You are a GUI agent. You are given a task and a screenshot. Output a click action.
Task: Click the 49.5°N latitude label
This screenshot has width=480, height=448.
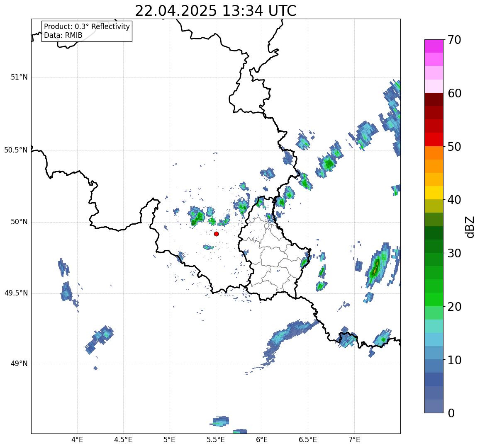pyautogui.click(x=16, y=293)
